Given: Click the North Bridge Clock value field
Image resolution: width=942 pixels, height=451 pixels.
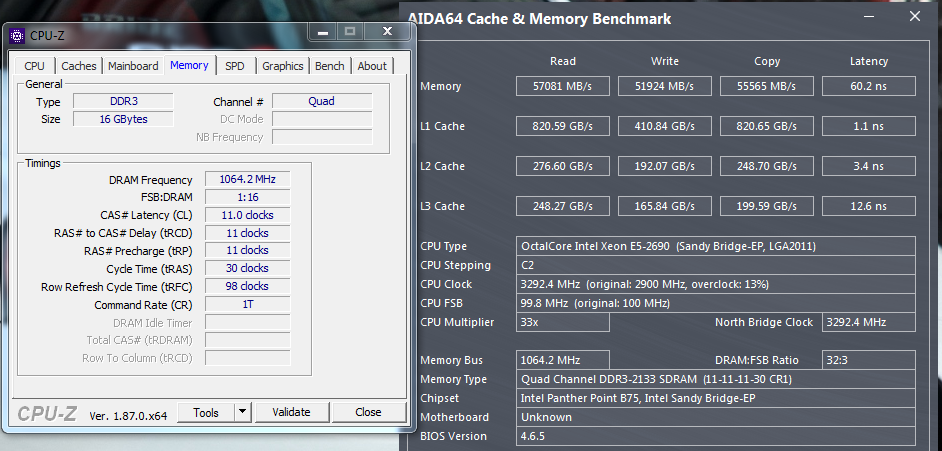Looking at the screenshot, I should coord(869,322).
